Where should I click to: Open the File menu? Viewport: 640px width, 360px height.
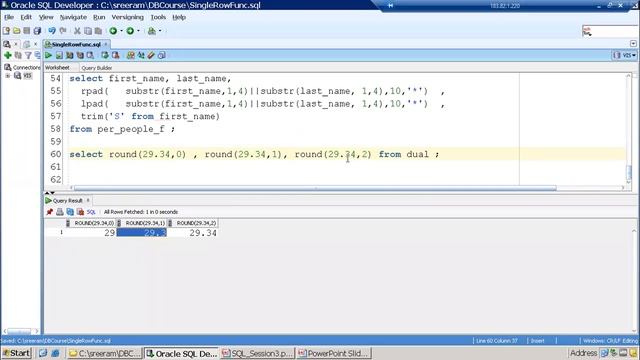[9, 17]
